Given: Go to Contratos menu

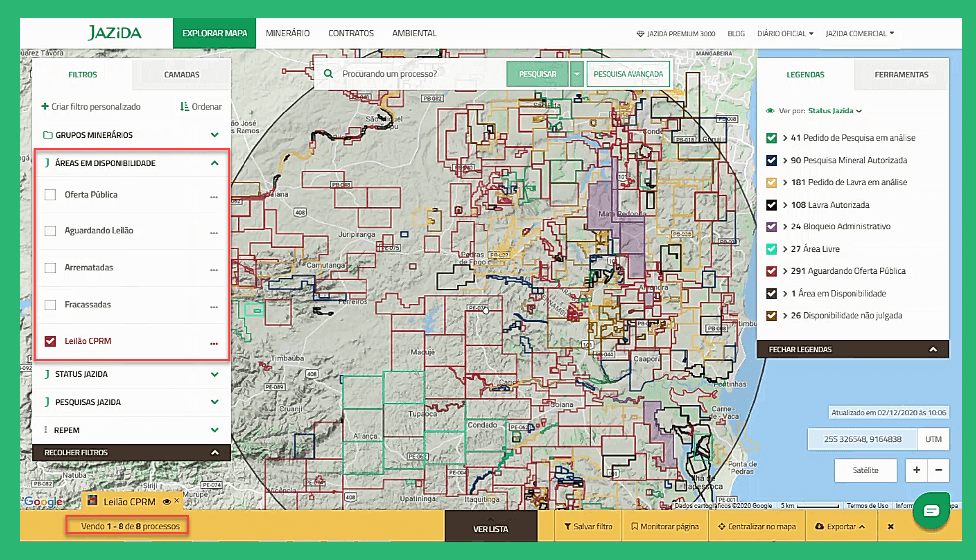Looking at the screenshot, I should pyautogui.click(x=351, y=33).
